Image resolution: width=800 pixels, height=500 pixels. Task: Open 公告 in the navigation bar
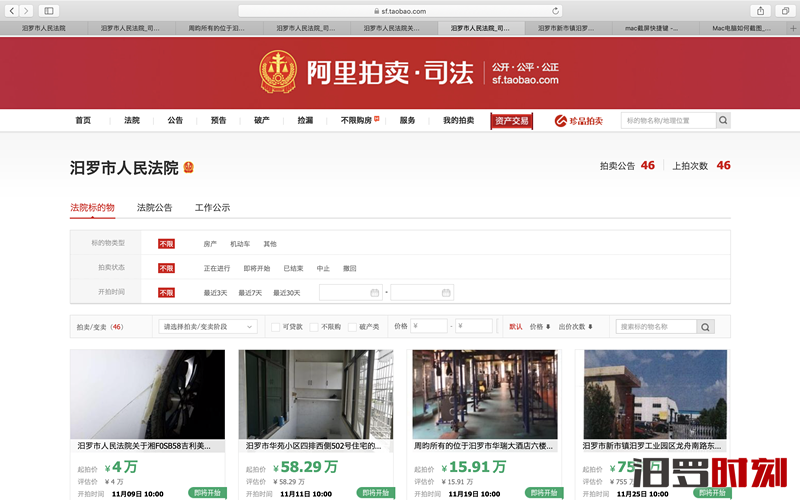pyautogui.click(x=175, y=120)
